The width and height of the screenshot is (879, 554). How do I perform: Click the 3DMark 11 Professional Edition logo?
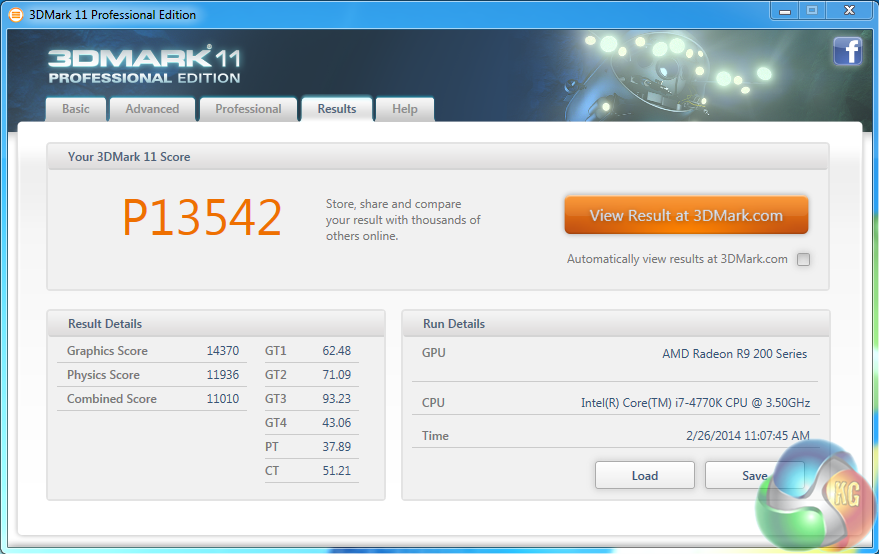(x=144, y=66)
